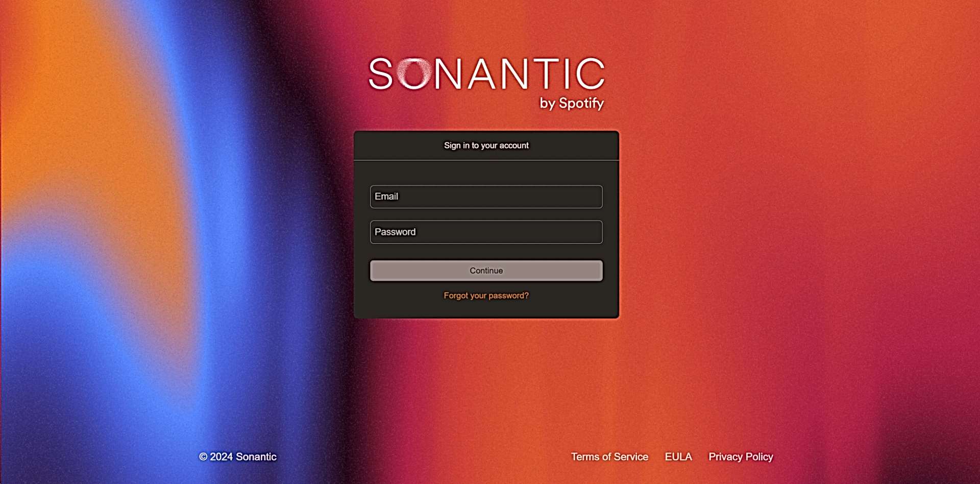Viewport: 980px width, 484px height.
Task: Open the Privacy Policy page
Action: pyautogui.click(x=740, y=456)
